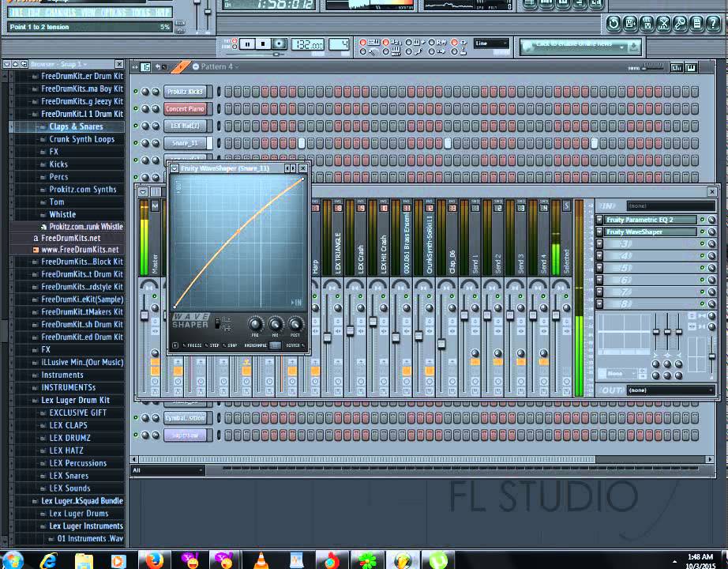The width and height of the screenshot is (728, 569).
Task: Toggle mute LED on Snare_11 channel
Action: pos(136,143)
